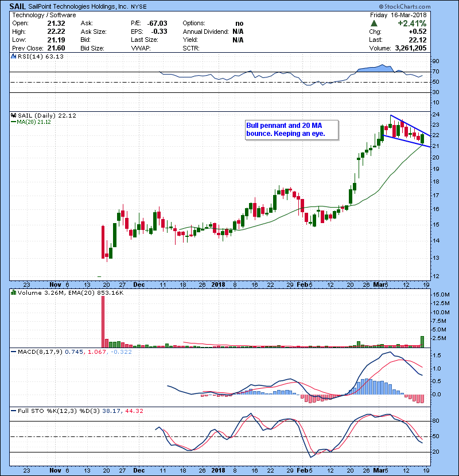The width and height of the screenshot is (459, 476).
Task: Click the 24 price axis label
Action: click(436, 115)
